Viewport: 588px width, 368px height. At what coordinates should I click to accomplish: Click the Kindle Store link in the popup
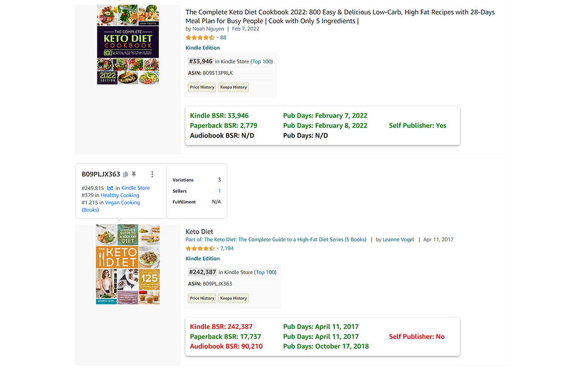136,188
